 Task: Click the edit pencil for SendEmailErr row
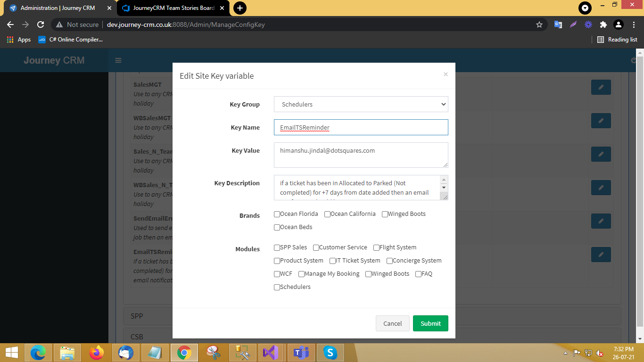coord(601,221)
